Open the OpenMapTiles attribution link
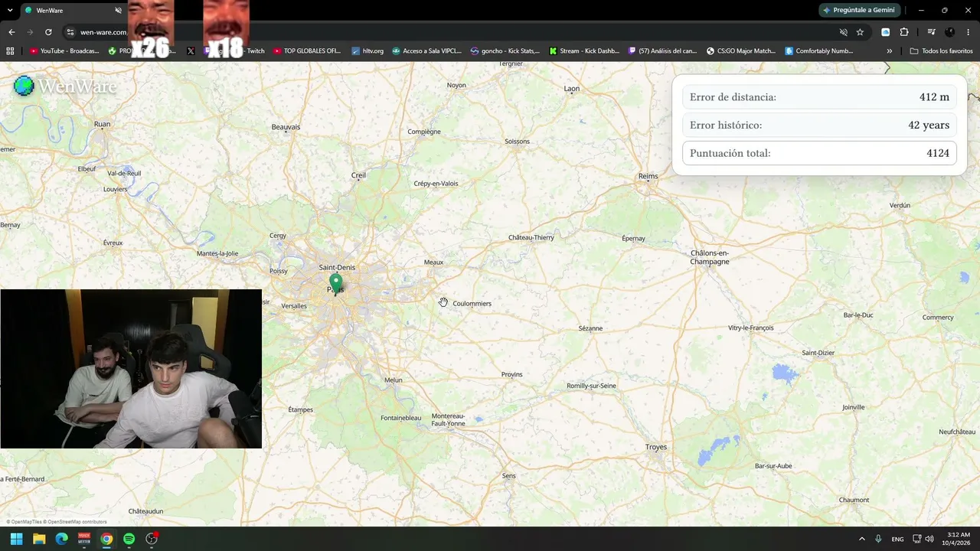This screenshot has width=980, height=551. [23, 522]
